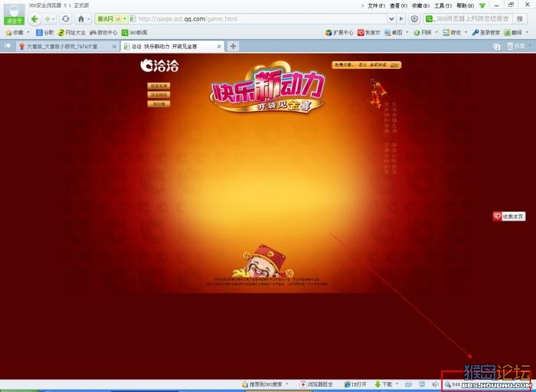Click the second orange side button 活动细则
536x392 pixels.
coord(159,95)
